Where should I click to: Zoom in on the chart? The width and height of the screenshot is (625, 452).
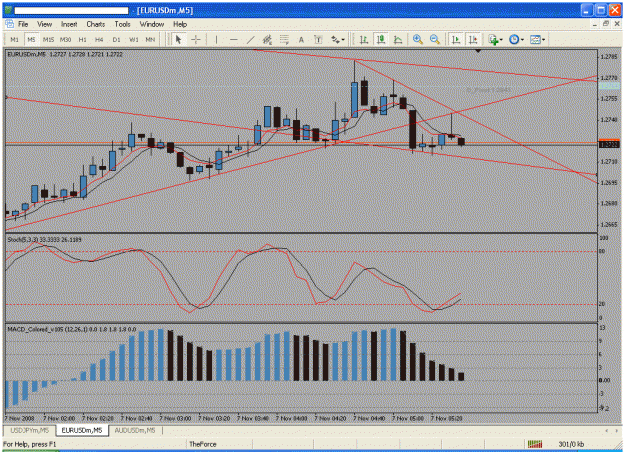[418, 39]
